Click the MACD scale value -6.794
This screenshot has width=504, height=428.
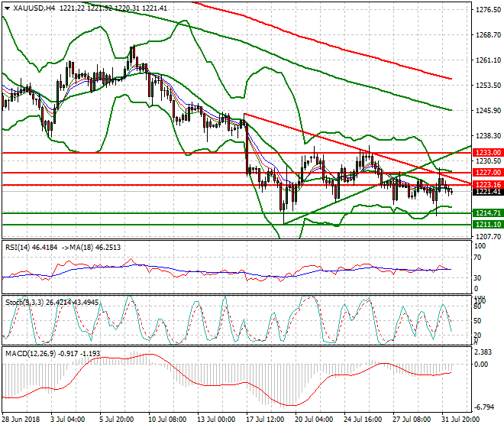pos(484,407)
